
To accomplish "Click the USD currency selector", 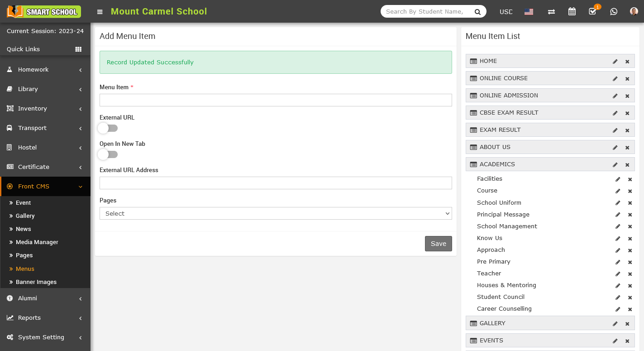I will pos(506,12).
